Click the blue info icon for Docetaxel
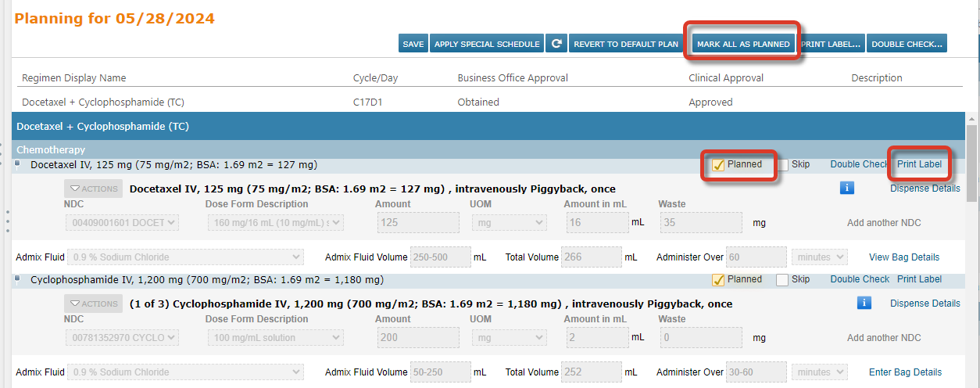The height and width of the screenshot is (388, 980). click(x=847, y=188)
